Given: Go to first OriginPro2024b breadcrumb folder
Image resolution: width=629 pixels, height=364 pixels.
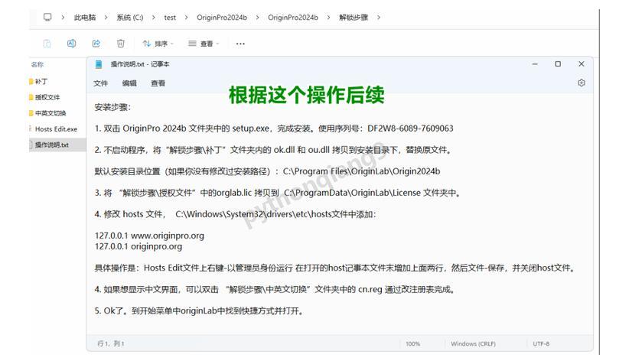Looking at the screenshot, I should pyautogui.click(x=222, y=18).
